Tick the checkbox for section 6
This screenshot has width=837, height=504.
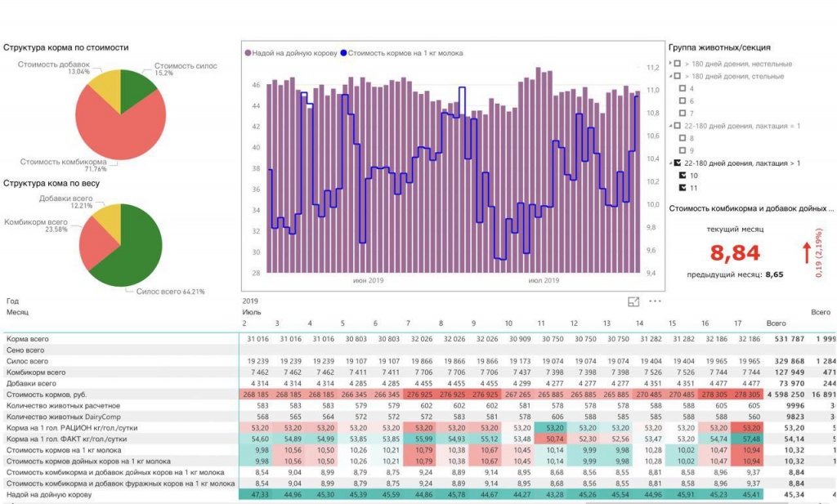(683, 100)
